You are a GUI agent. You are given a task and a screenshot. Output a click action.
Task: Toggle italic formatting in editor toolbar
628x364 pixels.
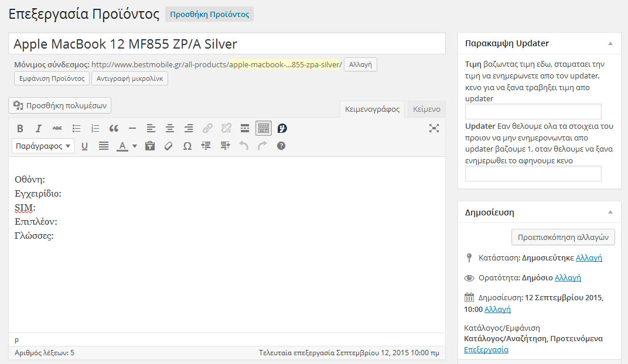tap(39, 128)
